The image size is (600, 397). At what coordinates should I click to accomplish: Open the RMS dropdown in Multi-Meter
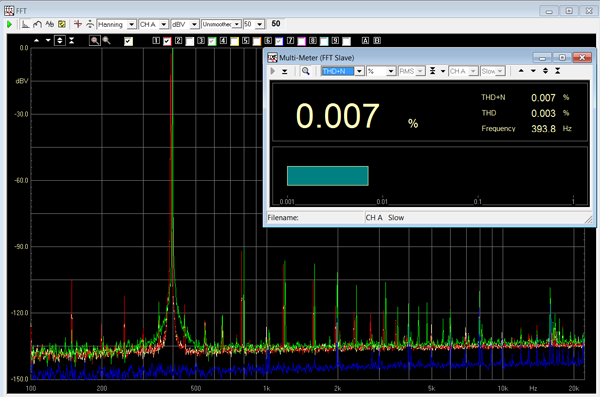pos(420,71)
